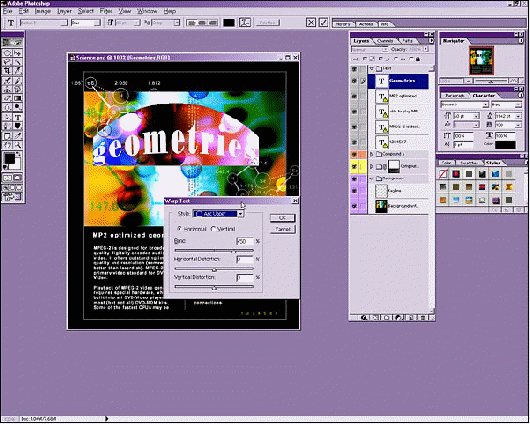530x424 pixels.
Task: Click the Navigator preview thumbnail
Action: point(481,61)
